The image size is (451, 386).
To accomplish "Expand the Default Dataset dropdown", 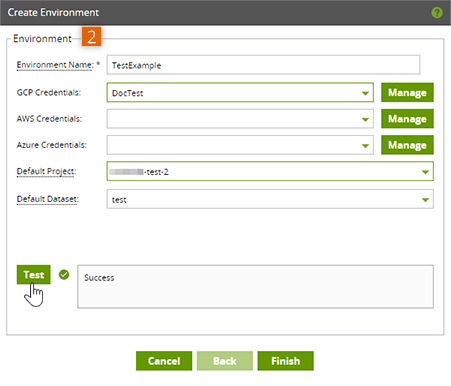I will (270, 199).
